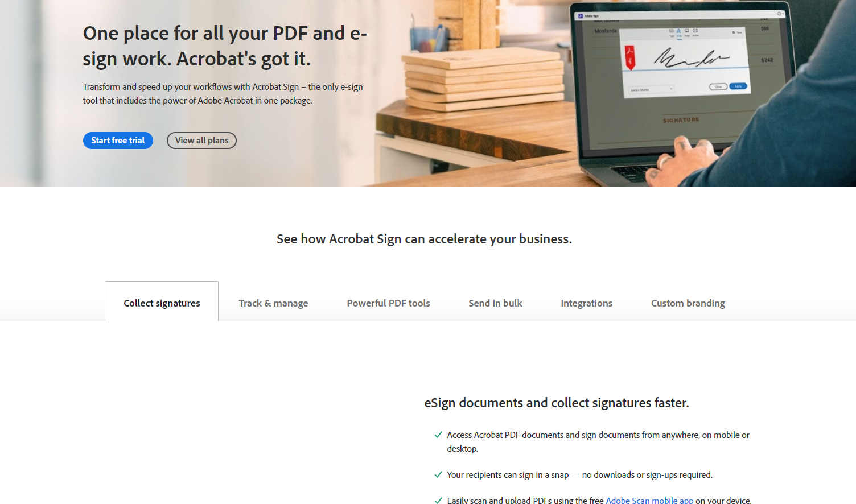The image size is (856, 504).
Task: Choose the Custom branding tab
Action: pos(688,303)
